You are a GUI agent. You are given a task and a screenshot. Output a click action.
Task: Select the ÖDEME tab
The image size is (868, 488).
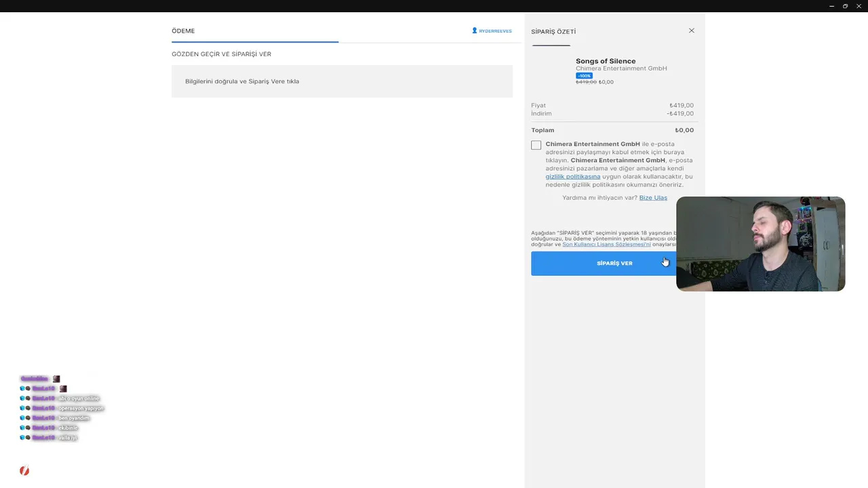pyautogui.click(x=183, y=30)
